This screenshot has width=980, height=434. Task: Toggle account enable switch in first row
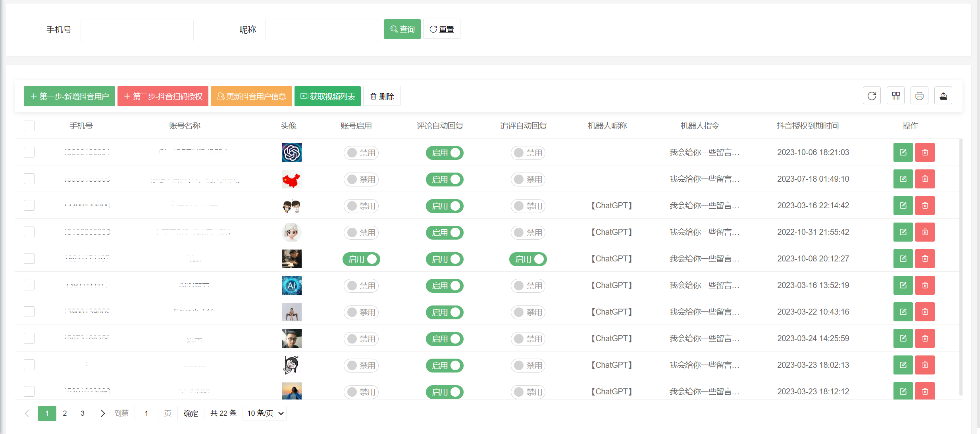click(x=361, y=153)
